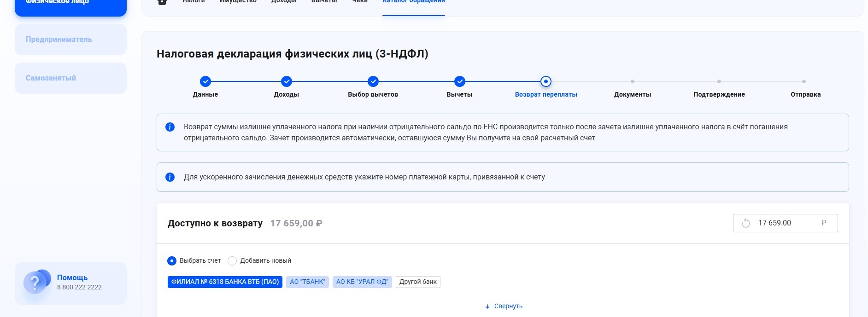This screenshot has height=317, width=868.
Task: Switch to the Предприниматель profile
Action: click(x=70, y=40)
